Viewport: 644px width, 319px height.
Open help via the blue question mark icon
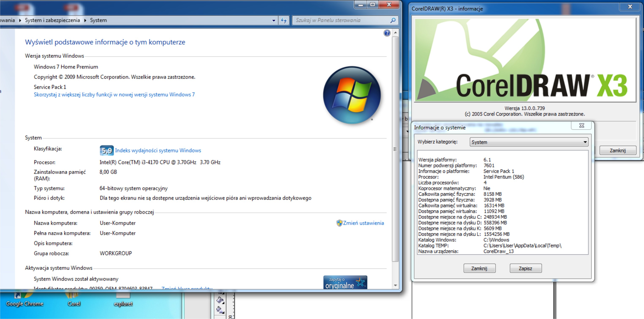point(387,33)
